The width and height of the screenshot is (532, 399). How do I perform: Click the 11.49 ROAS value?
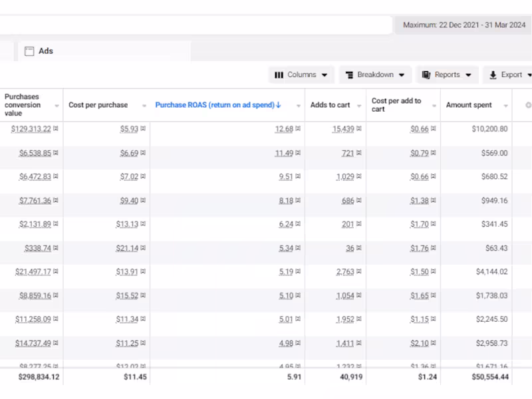pyautogui.click(x=284, y=153)
